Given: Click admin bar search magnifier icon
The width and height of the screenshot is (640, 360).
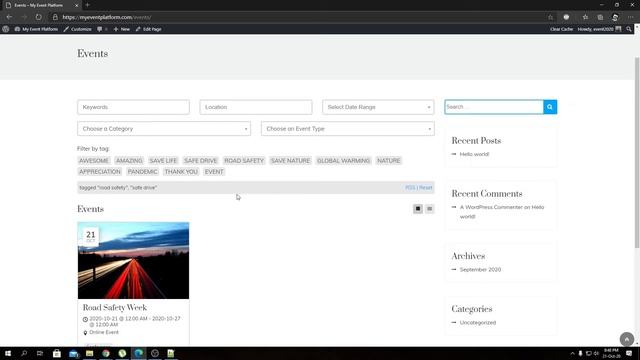Looking at the screenshot, I should click(x=629, y=29).
